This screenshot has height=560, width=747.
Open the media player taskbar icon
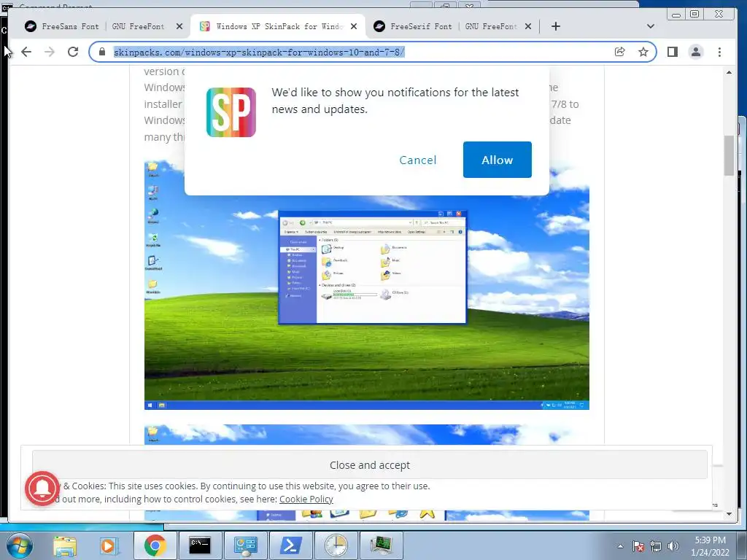click(109, 545)
